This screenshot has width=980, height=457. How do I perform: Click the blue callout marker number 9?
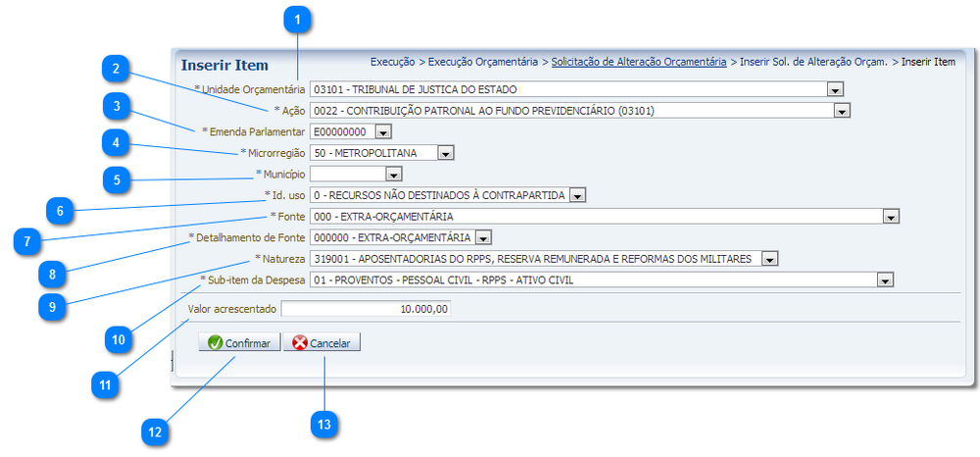coord(51,305)
